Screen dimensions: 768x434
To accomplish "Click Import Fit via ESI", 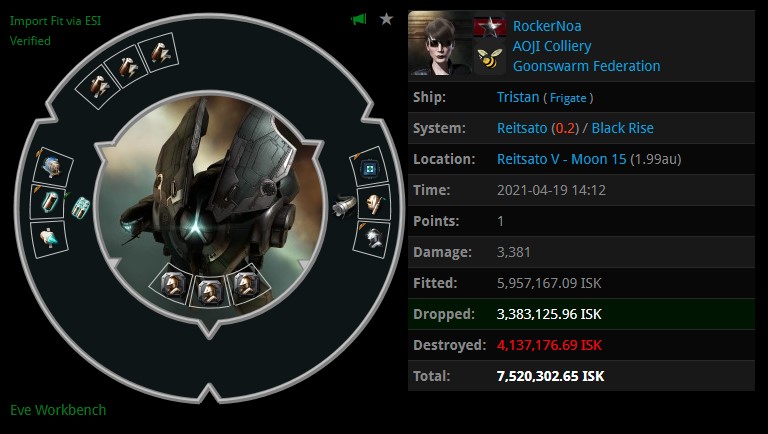I will pos(55,21).
